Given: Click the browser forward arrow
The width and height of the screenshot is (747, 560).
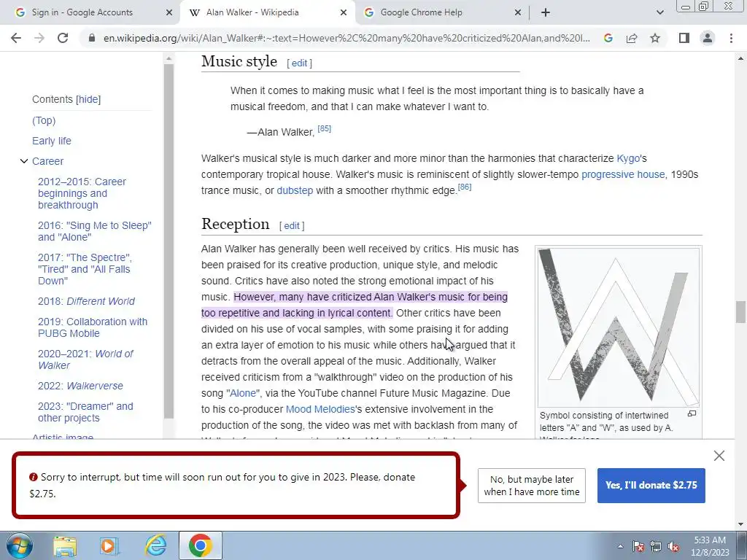Looking at the screenshot, I should (39, 38).
